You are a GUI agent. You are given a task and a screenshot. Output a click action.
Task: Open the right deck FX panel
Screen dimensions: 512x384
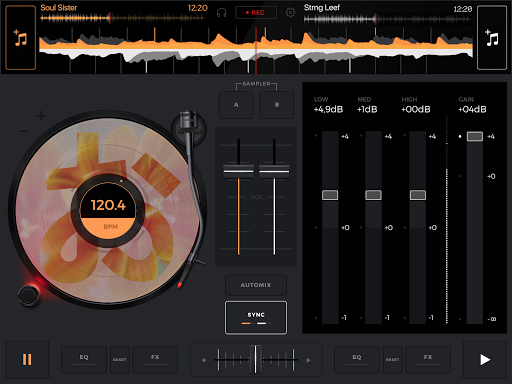(428, 360)
